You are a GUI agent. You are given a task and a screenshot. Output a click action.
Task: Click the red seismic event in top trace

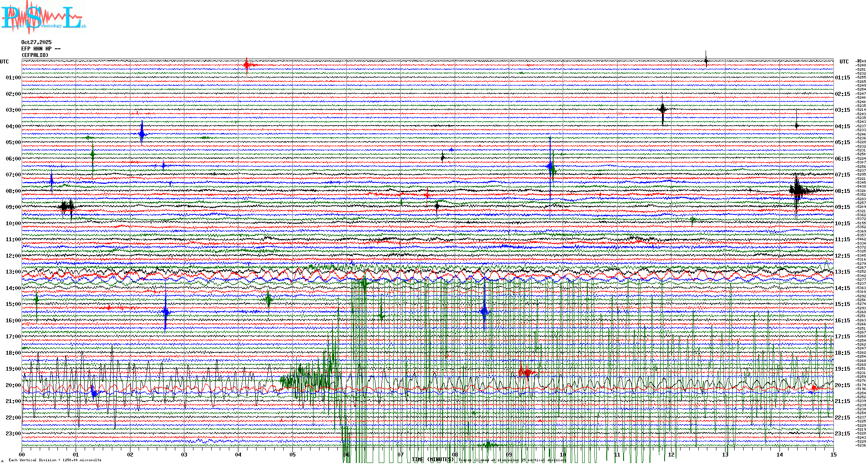tap(247, 65)
